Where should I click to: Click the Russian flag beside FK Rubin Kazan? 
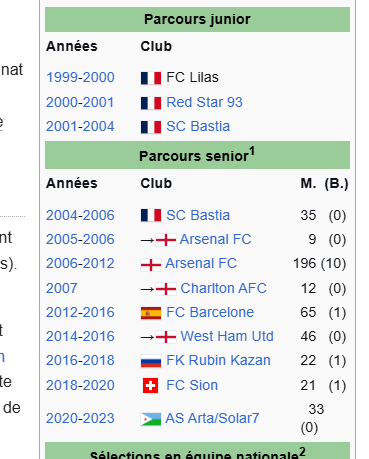pos(151,361)
